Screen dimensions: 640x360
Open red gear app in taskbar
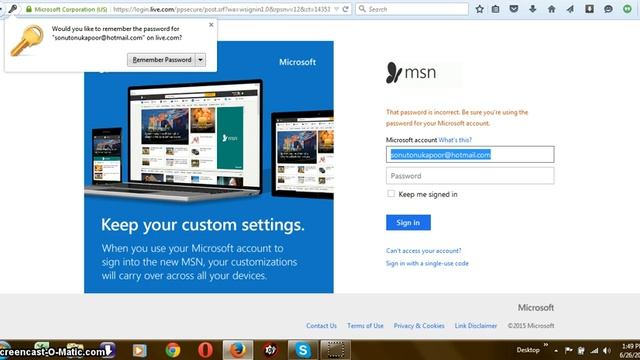270,350
